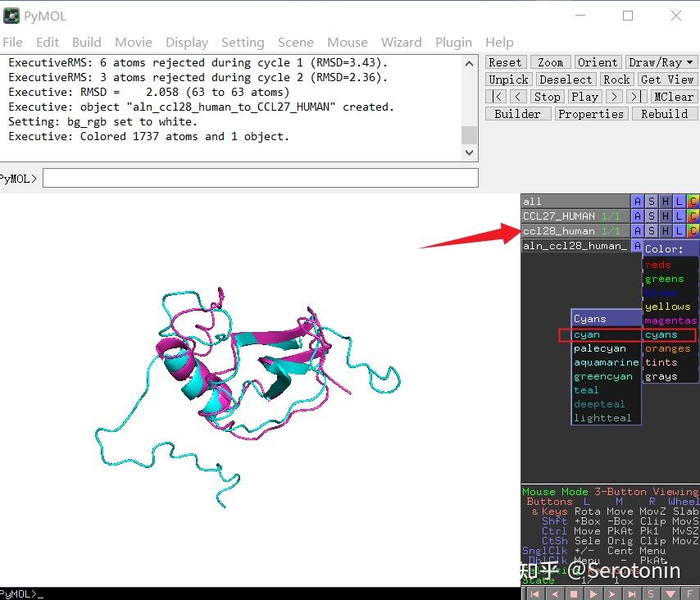Open the L label menu for ccl28_human
This screenshot has height=600, width=700.
[679, 231]
